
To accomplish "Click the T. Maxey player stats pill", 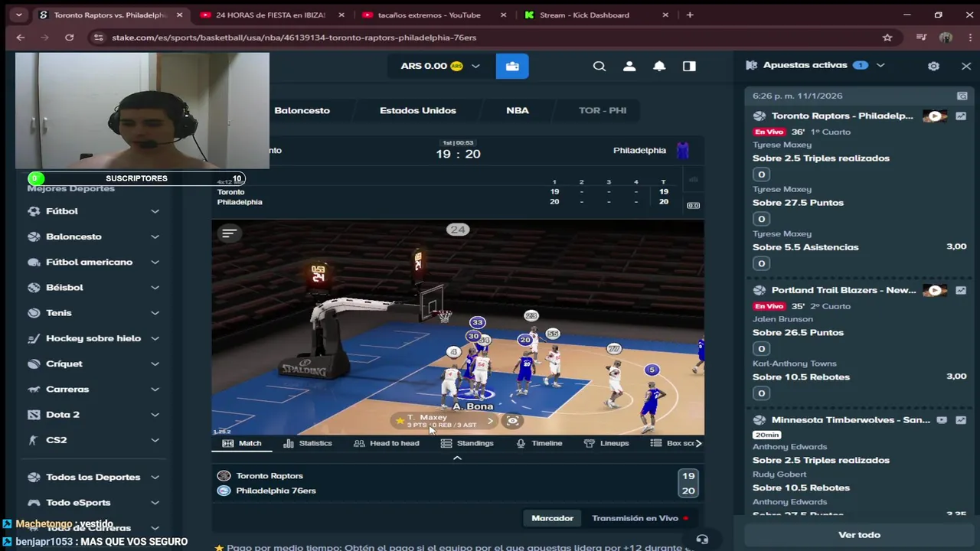I will click(x=444, y=420).
